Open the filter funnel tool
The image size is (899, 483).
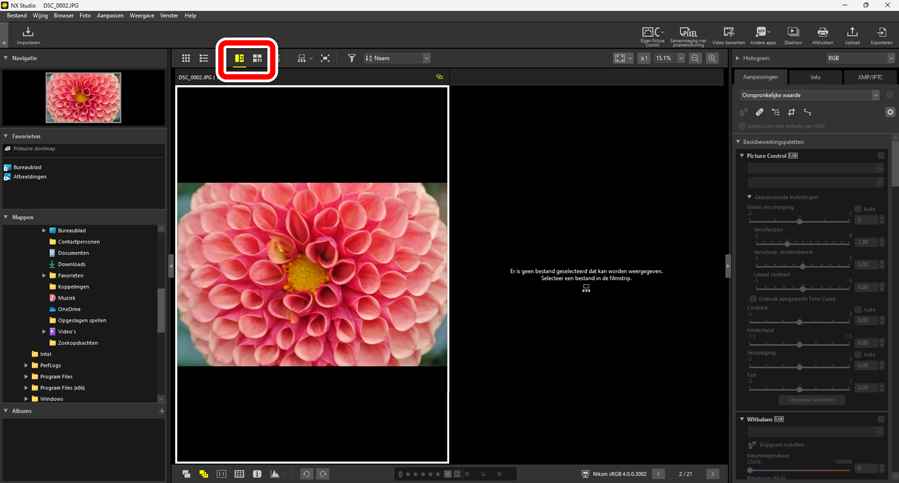tap(351, 59)
